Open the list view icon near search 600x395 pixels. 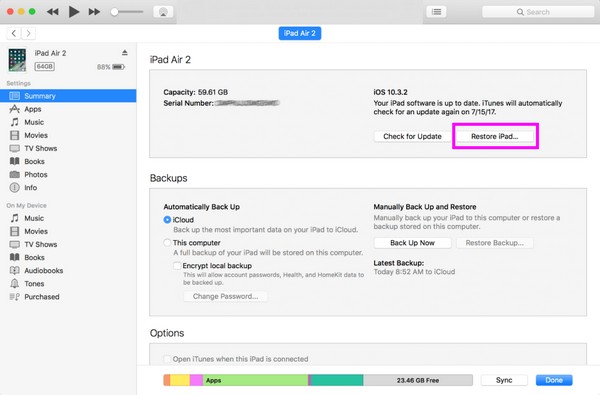[x=436, y=12]
